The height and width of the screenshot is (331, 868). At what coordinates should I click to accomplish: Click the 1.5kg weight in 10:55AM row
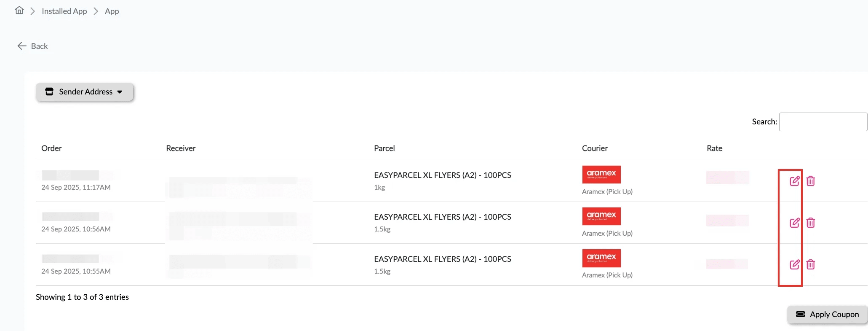pos(382,271)
